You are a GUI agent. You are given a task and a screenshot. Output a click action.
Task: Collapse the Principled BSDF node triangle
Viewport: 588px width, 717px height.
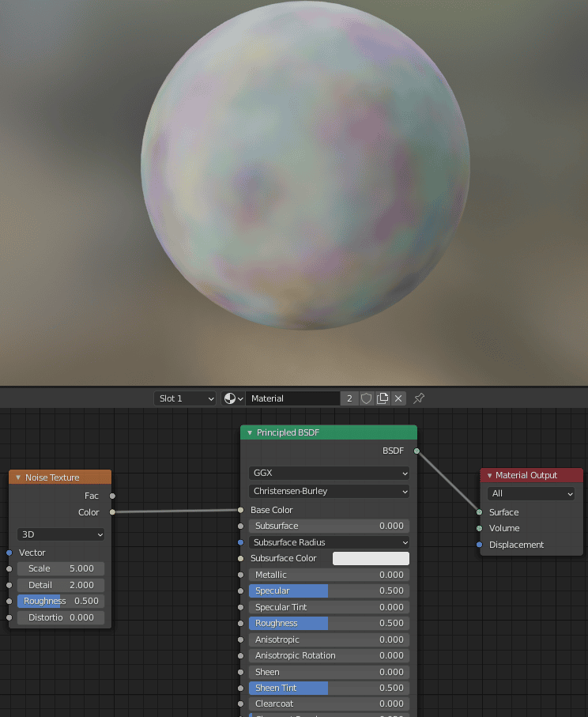pos(250,432)
